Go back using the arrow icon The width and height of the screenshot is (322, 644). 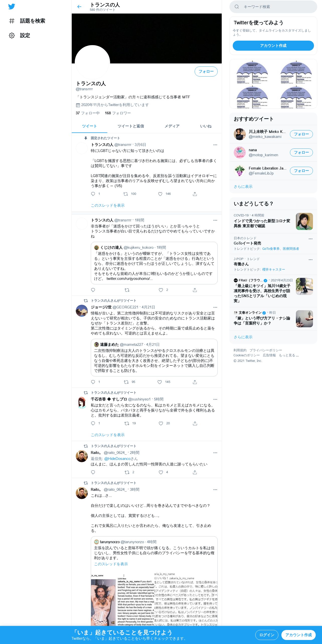point(79,7)
